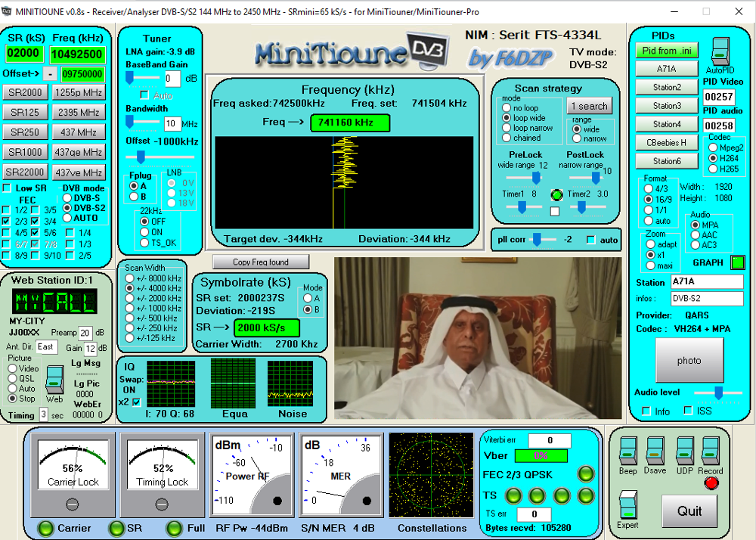Select chained scan mode
Image resolution: width=756 pixels, height=540 pixels.
coord(507,138)
